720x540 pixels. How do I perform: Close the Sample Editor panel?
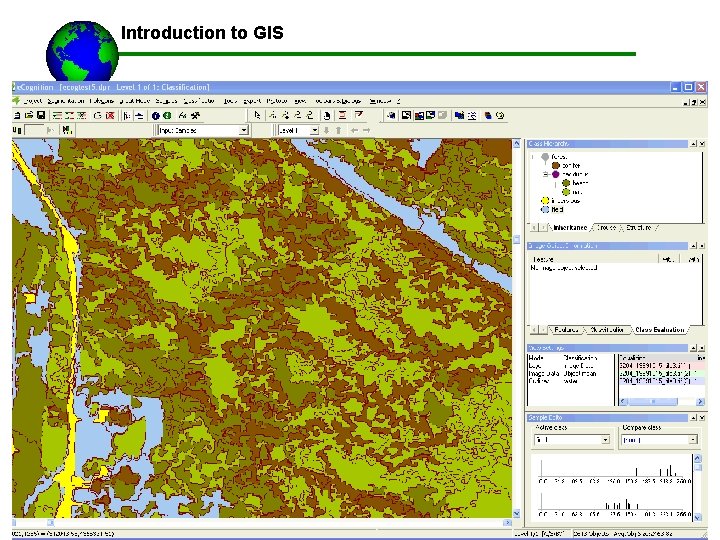point(702,417)
